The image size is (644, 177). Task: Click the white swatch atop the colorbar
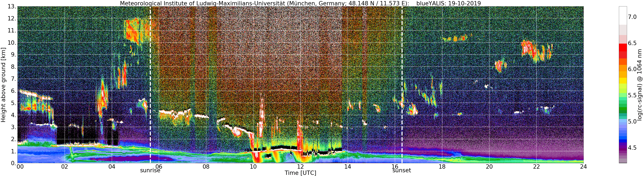point(623,15)
